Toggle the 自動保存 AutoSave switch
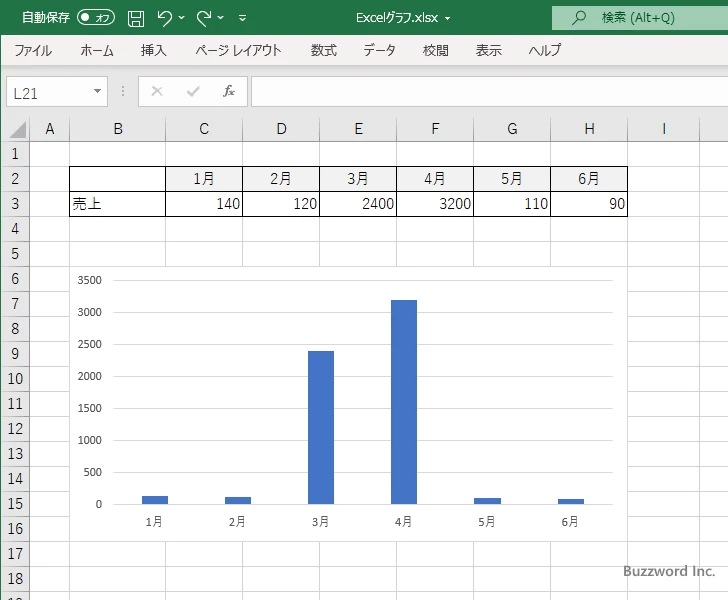The image size is (728, 600). click(x=96, y=18)
